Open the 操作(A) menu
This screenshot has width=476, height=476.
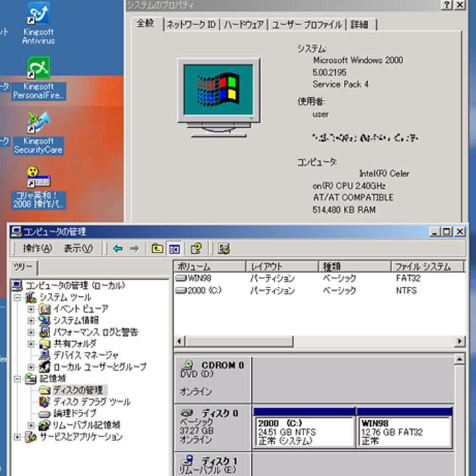[37, 249]
